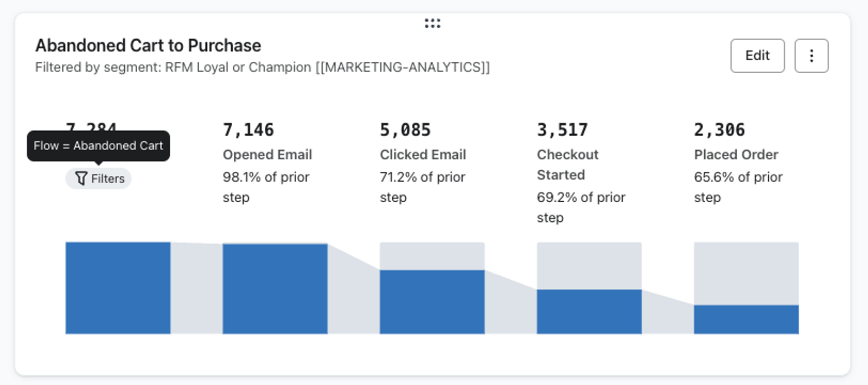Click the Filters funnel icon

(81, 178)
